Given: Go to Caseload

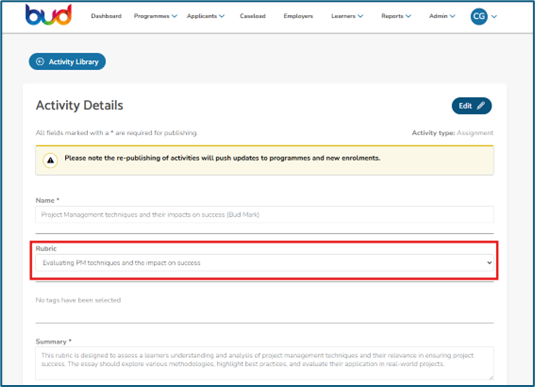Looking at the screenshot, I should [x=252, y=16].
